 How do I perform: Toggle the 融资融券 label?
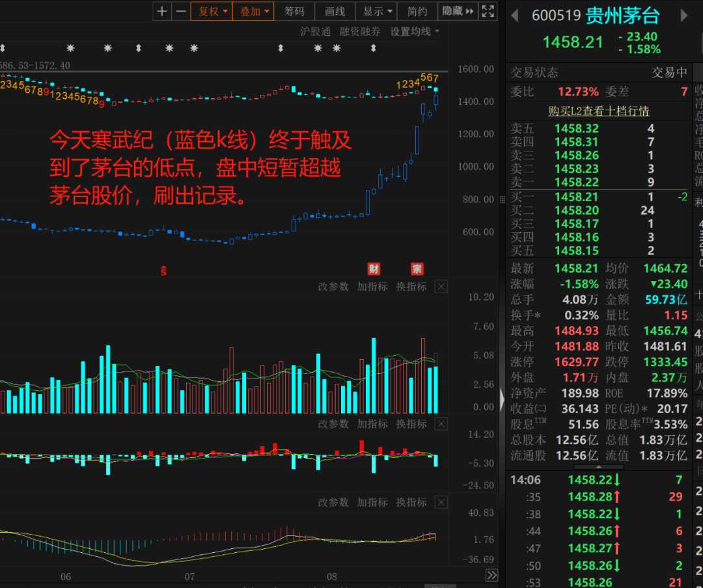click(x=360, y=32)
